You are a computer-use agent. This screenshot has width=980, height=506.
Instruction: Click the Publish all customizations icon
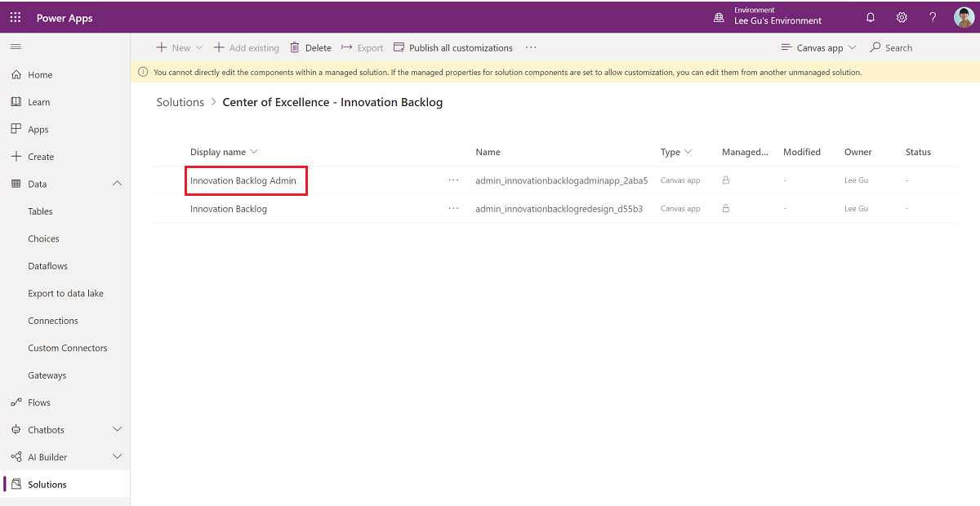[399, 47]
